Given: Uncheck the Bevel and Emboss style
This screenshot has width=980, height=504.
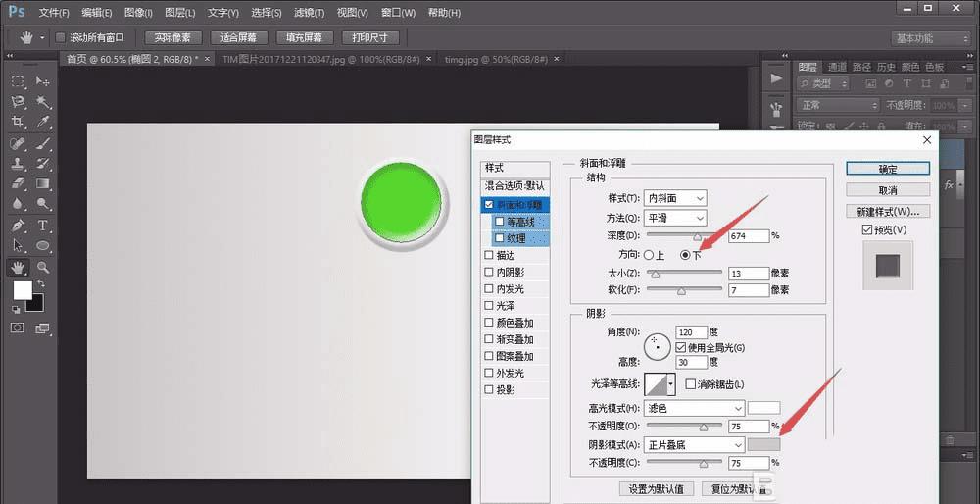Looking at the screenshot, I should click(x=489, y=205).
